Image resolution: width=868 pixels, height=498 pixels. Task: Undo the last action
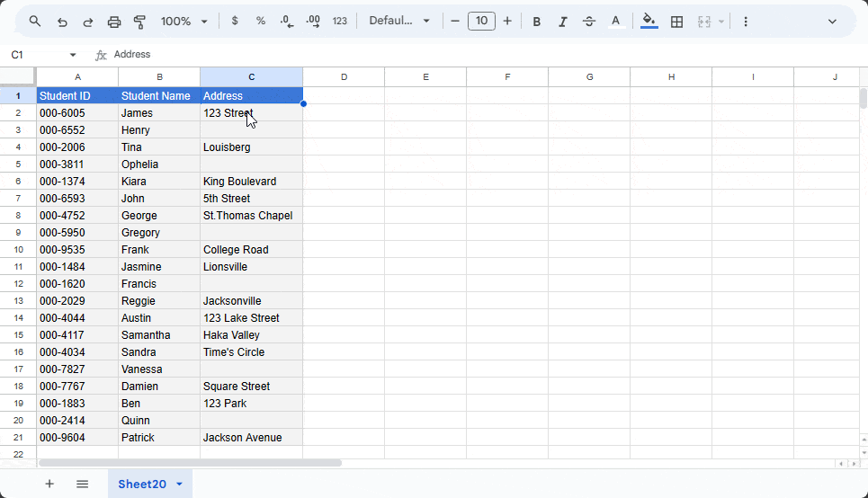pyautogui.click(x=62, y=22)
